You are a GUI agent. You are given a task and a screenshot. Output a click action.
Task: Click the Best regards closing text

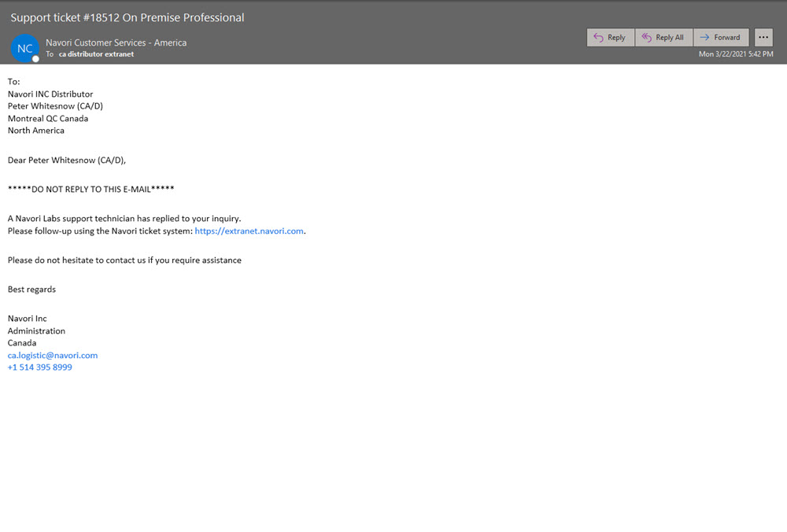coord(31,290)
